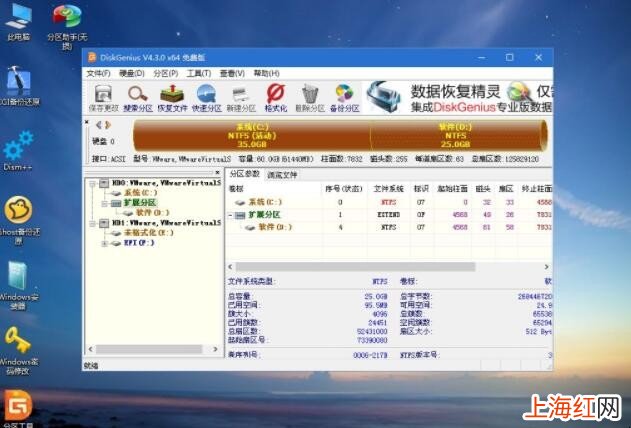Switch to the 浏览文件 tab
This screenshot has height=428, width=631.
click(x=283, y=175)
